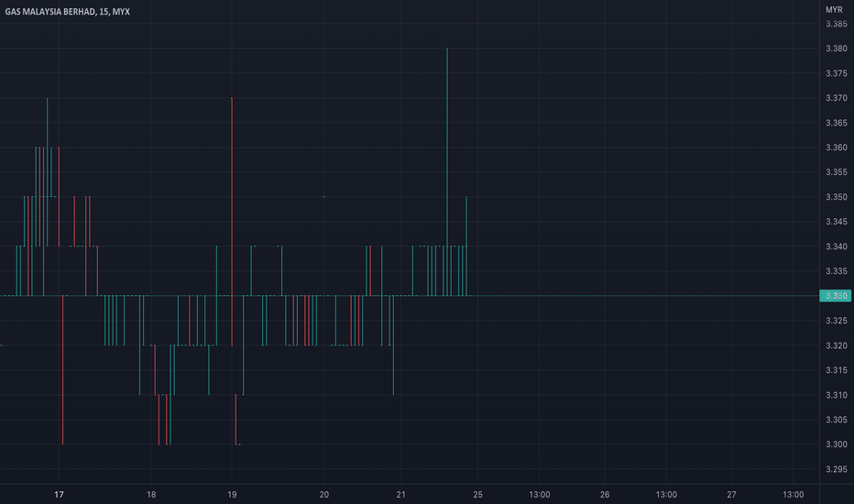This screenshot has height=504, width=854.
Task: Click price scale value 3.310
Action: [836, 395]
